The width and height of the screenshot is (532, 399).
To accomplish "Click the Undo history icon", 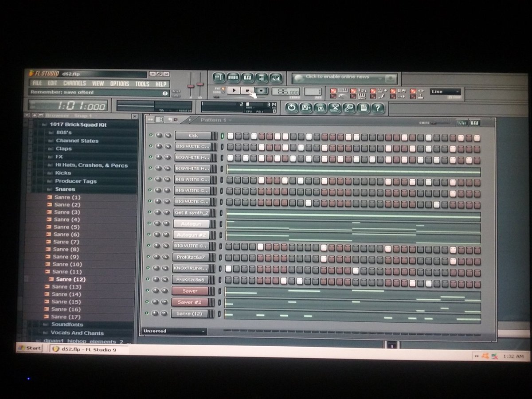I will point(292,107).
